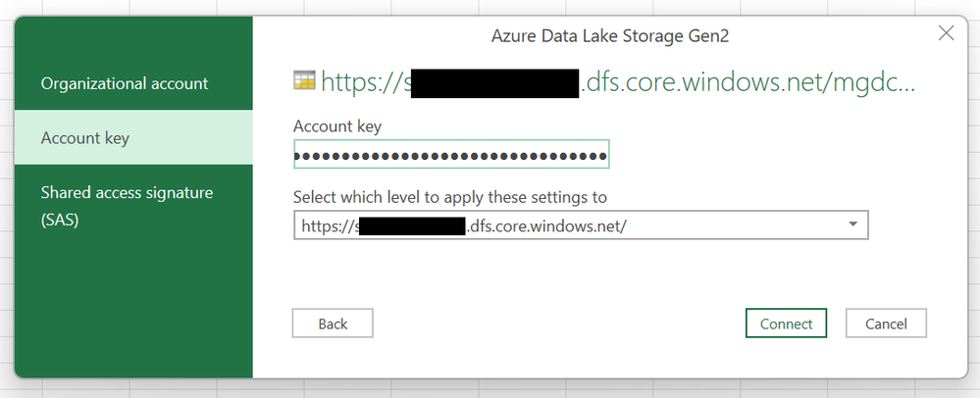980x398 pixels.
Task: Close the Azure Data Lake dialog
Action: [x=946, y=34]
